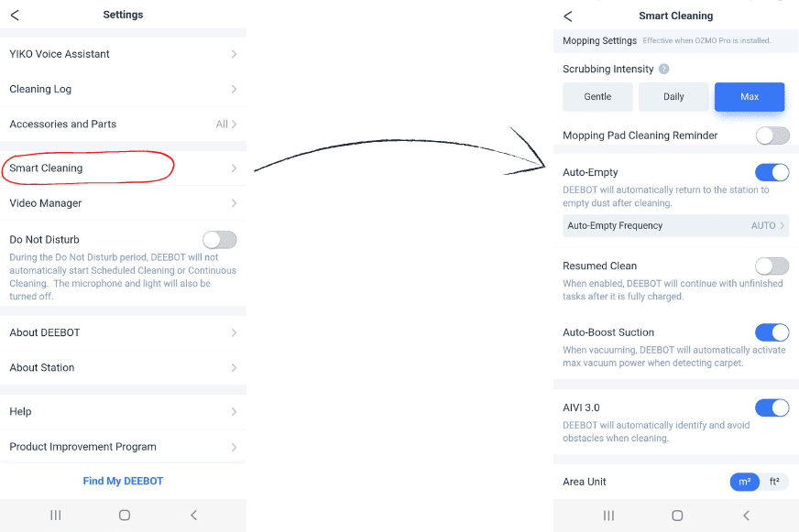Viewport: 799px width, 532px height.
Task: Open the Cleaning Log menu entry
Action: coord(123,89)
